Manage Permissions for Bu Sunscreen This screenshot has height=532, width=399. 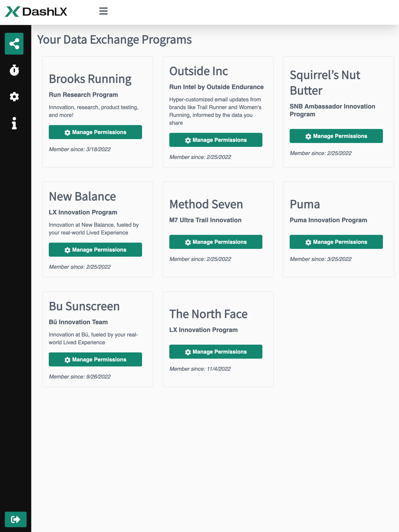coord(95,359)
